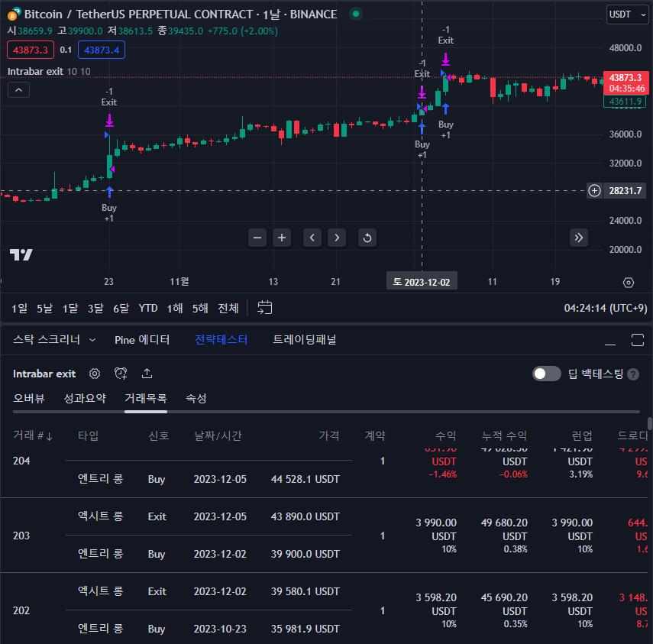This screenshot has width=653, height=644.
Task: Click the Intrabar exit 10 10 legend
Action: pos(49,72)
